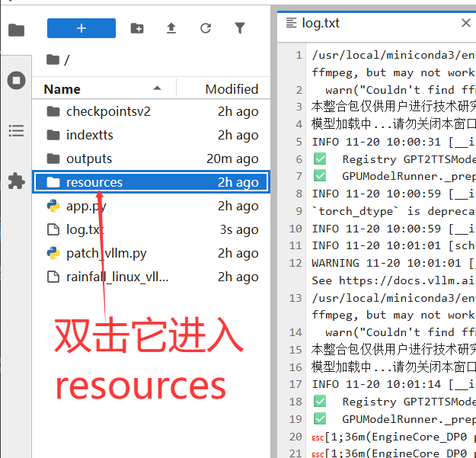The width and height of the screenshot is (476, 458).
Task: Toggle the file filter funnel icon
Action: coord(240,28)
